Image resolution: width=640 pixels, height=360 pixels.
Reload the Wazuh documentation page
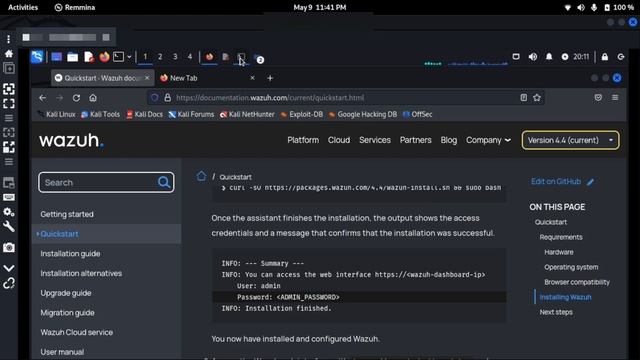pyautogui.click(x=76, y=98)
